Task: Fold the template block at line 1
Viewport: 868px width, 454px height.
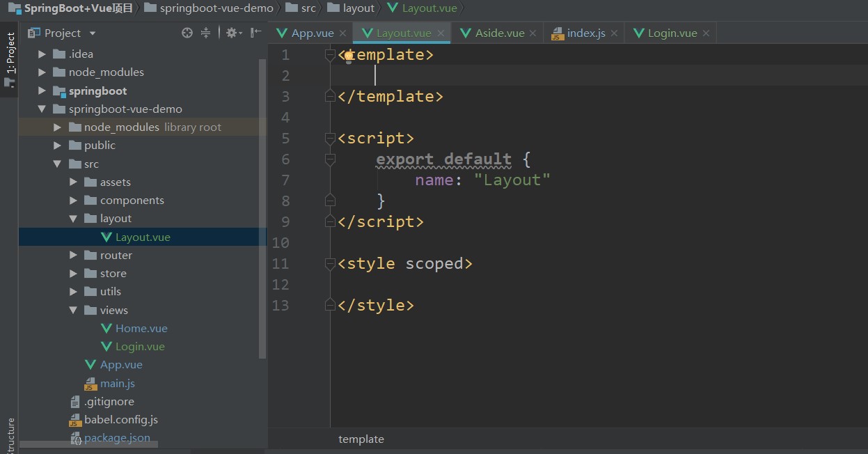Action: [x=331, y=55]
